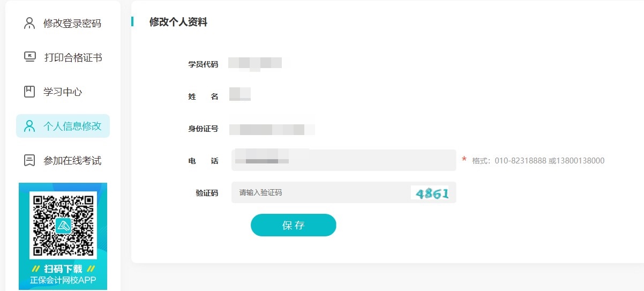Click the 修改个人资料 heading
This screenshot has height=291, width=644.
click(178, 22)
